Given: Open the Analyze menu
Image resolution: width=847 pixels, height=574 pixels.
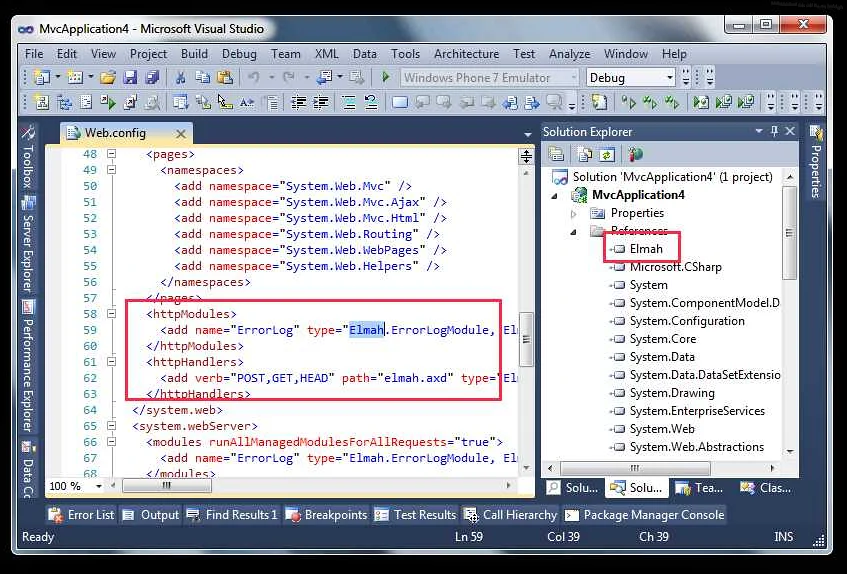Looking at the screenshot, I should 569,54.
